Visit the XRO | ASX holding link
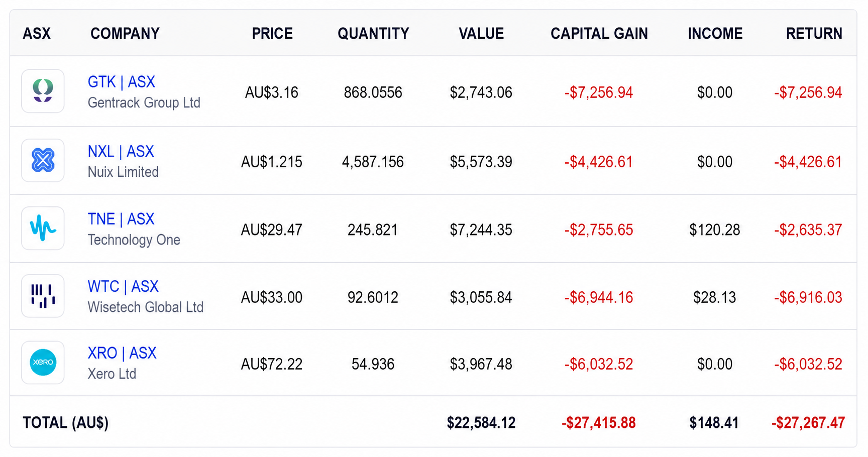The width and height of the screenshot is (868, 457). (122, 353)
